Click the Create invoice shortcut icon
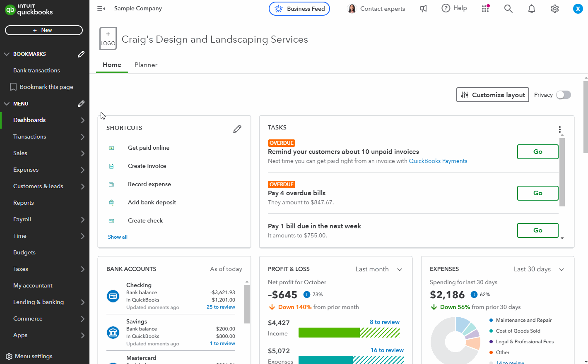Image resolution: width=588 pixels, height=364 pixels. [111, 166]
